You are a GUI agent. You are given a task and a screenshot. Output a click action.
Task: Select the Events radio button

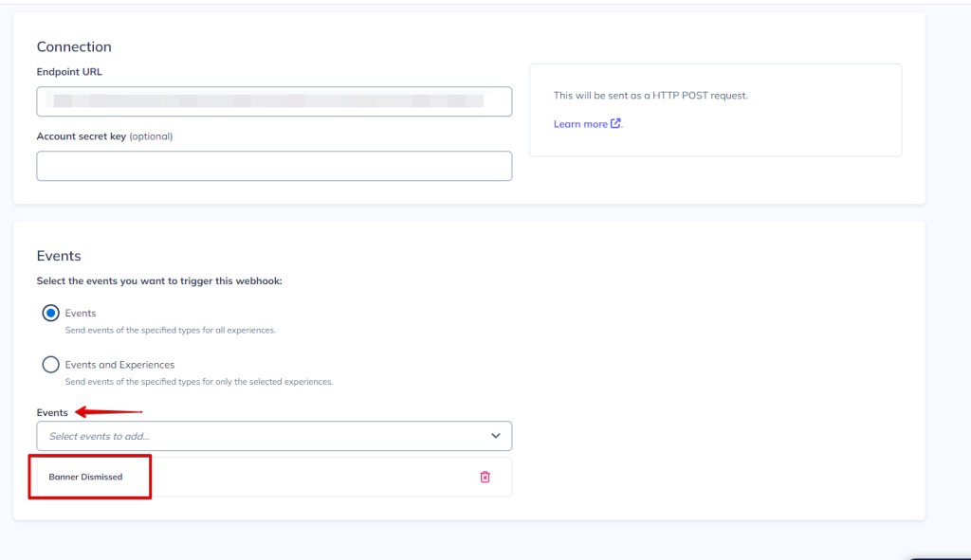click(51, 314)
